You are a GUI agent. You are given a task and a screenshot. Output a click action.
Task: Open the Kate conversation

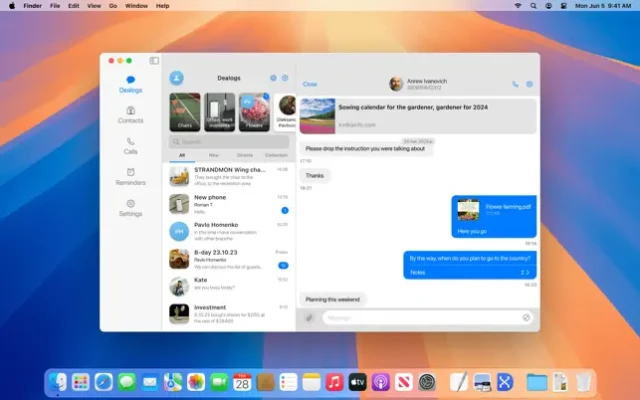(x=229, y=287)
